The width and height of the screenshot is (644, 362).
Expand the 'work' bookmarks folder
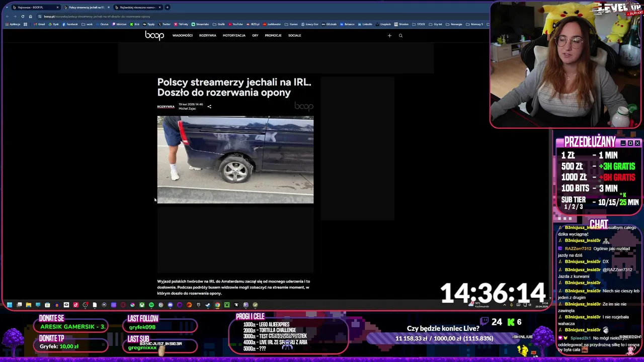click(87, 24)
